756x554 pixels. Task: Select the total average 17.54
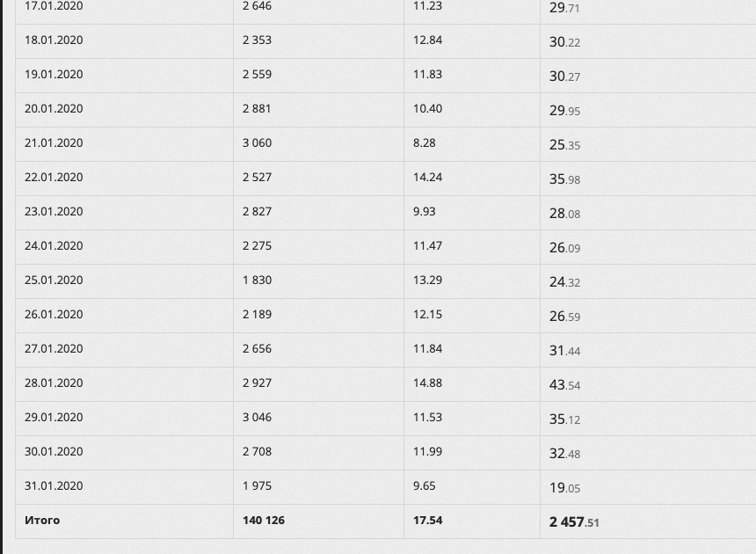point(427,521)
